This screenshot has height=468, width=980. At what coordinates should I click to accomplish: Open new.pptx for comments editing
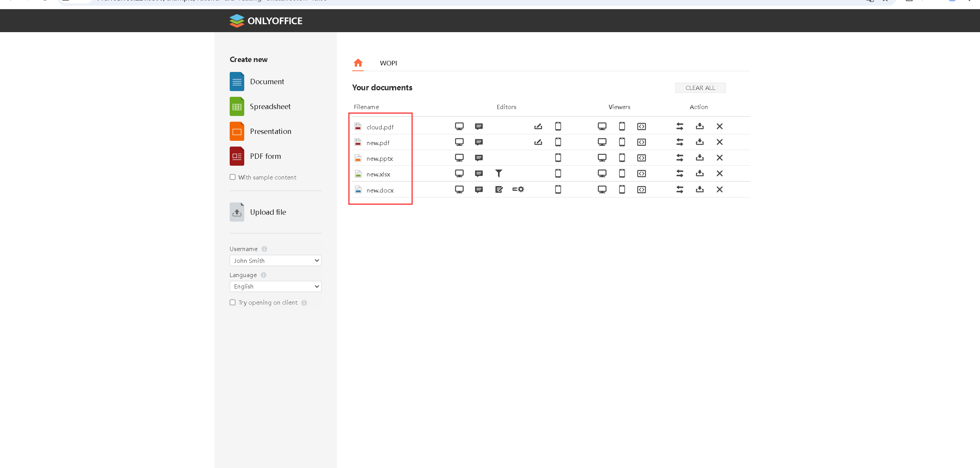tap(479, 158)
